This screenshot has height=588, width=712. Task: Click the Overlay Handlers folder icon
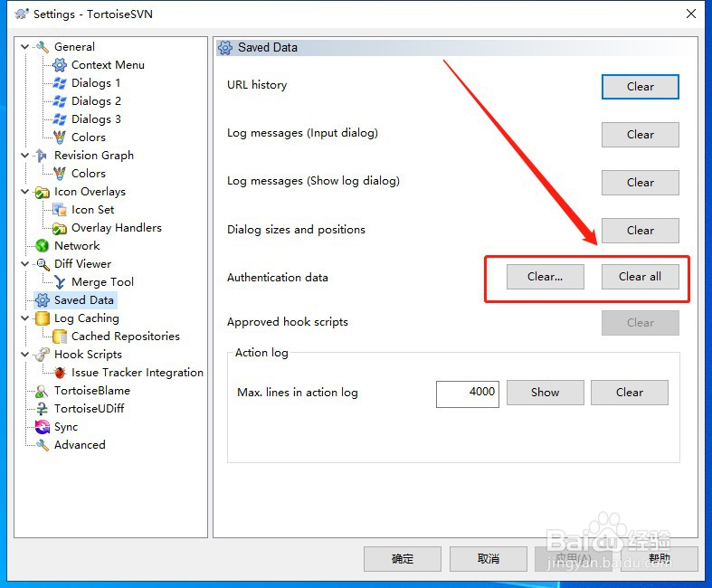[x=60, y=228]
